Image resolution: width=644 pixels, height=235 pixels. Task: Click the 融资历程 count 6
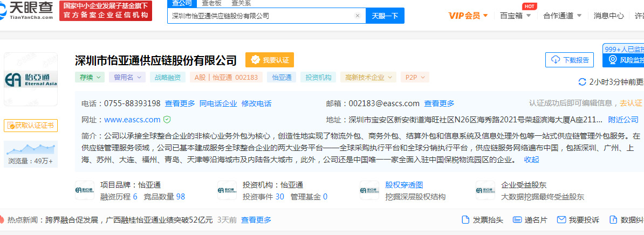point(135,197)
